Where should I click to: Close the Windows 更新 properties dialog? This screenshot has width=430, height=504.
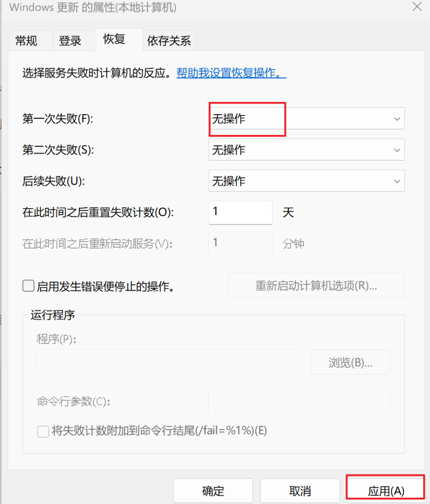click(416, 7)
